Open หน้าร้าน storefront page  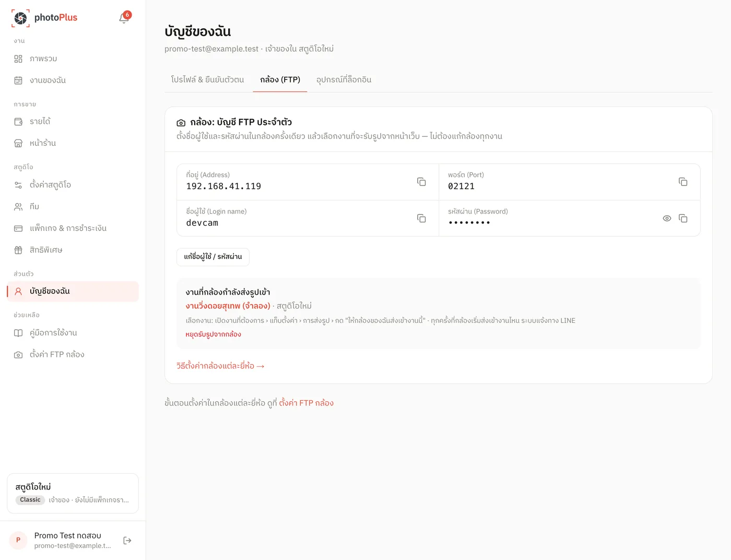[x=73, y=143]
